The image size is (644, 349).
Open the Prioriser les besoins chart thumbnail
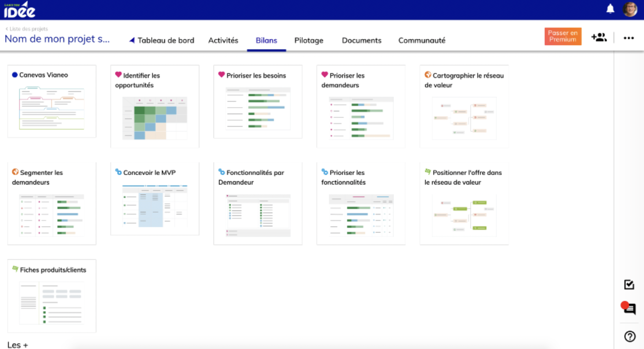pyautogui.click(x=258, y=108)
